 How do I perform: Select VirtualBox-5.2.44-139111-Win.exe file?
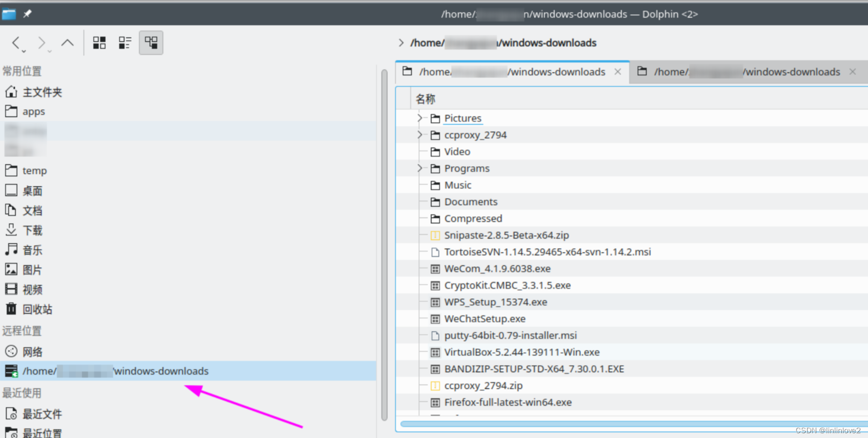tap(522, 352)
